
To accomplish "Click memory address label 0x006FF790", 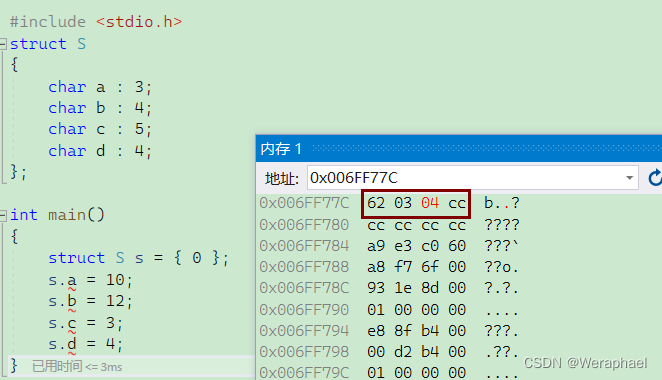I will pos(304,309).
